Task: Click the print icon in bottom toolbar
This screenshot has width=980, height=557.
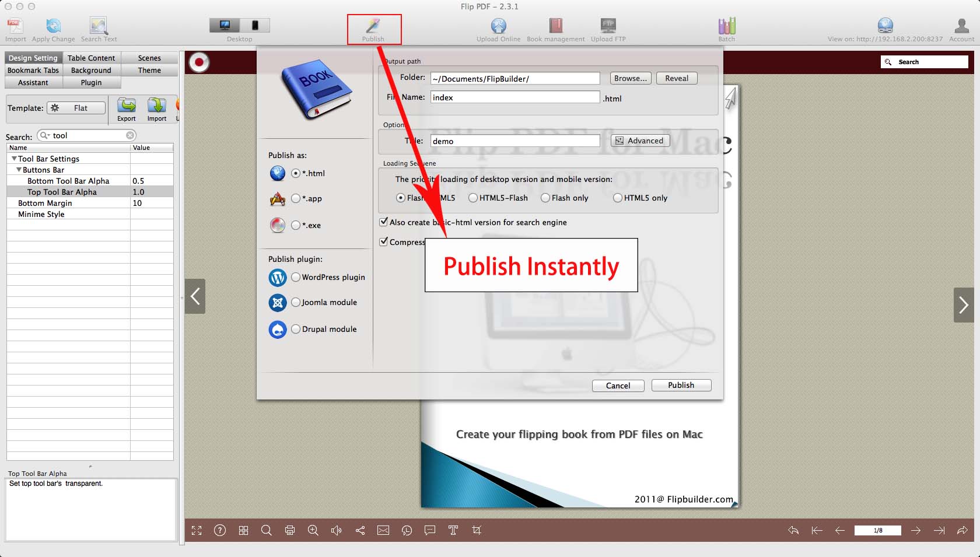Action: click(x=290, y=530)
